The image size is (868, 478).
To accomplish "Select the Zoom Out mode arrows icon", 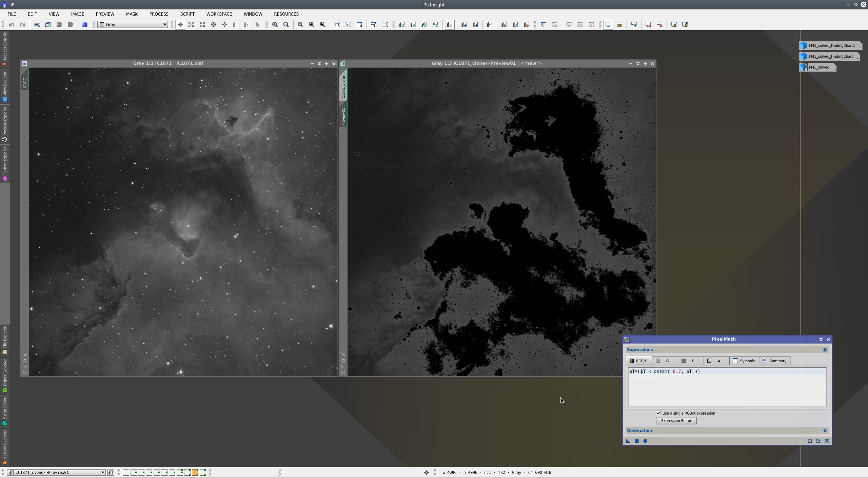I will click(202, 24).
